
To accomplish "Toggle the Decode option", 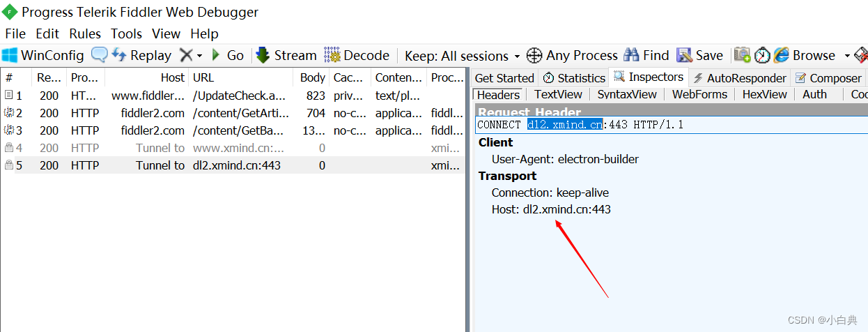I will pyautogui.click(x=357, y=55).
